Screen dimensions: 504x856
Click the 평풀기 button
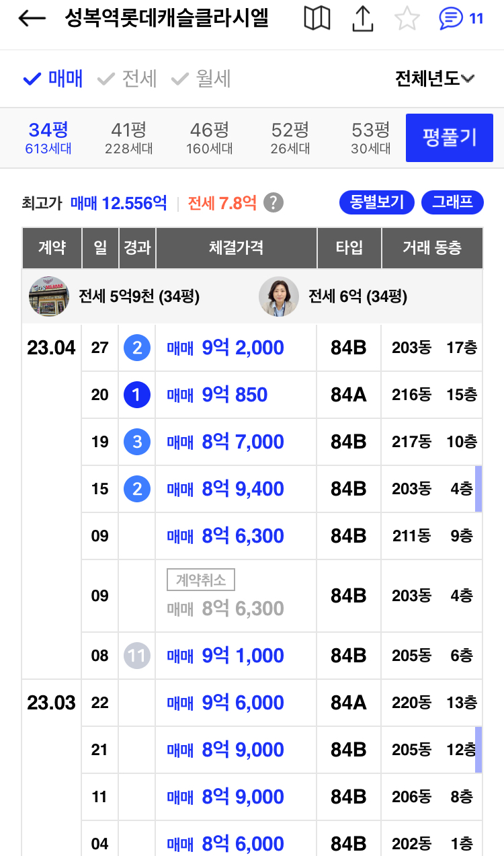[450, 138]
